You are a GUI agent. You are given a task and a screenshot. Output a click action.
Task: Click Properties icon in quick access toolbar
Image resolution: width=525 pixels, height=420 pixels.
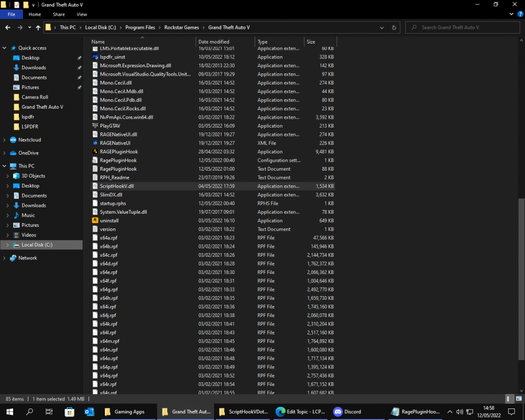pyautogui.click(x=17, y=5)
